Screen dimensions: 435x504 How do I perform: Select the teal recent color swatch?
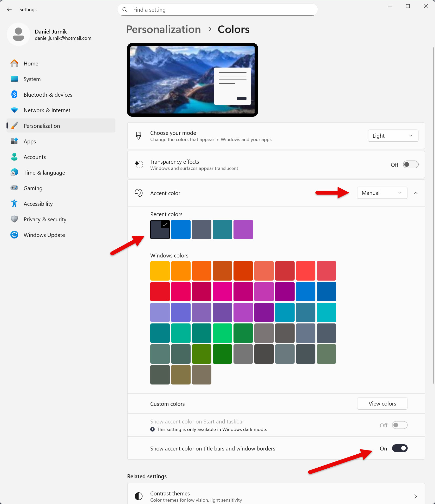[x=222, y=229]
